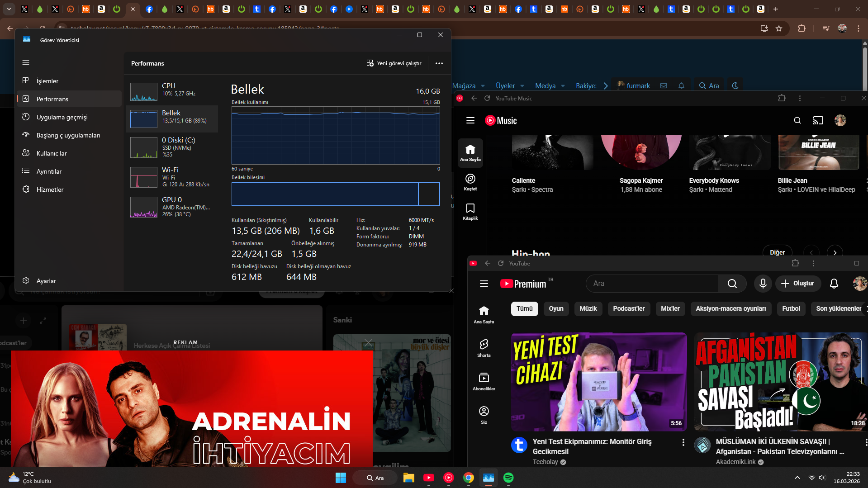Open YouTube notifications bell

(x=834, y=284)
